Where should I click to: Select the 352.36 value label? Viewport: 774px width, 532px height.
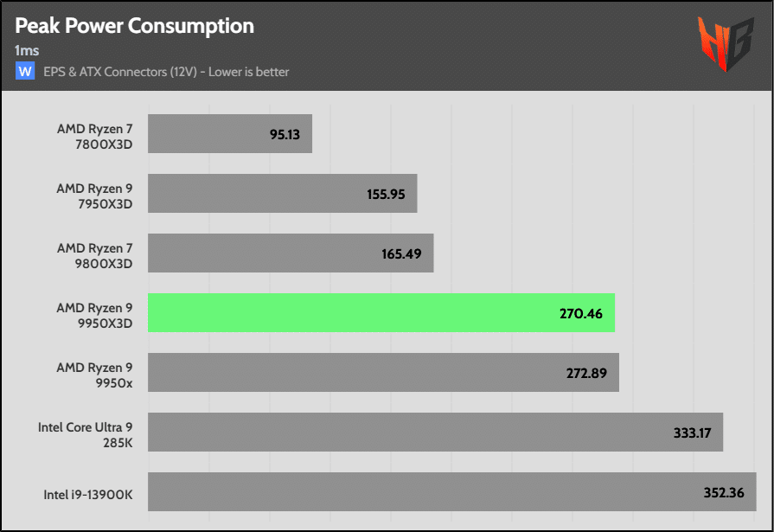click(x=724, y=492)
